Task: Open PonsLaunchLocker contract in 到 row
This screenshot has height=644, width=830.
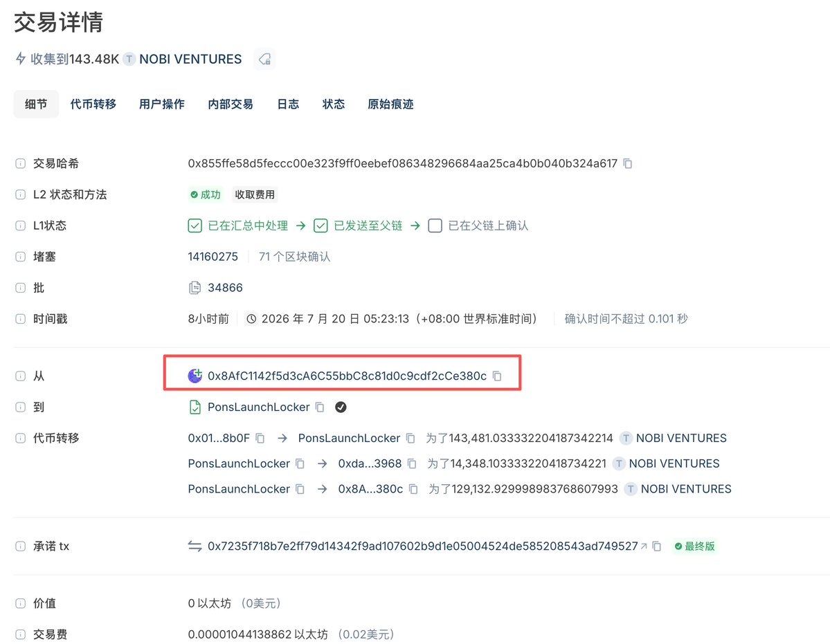Action: coord(258,407)
